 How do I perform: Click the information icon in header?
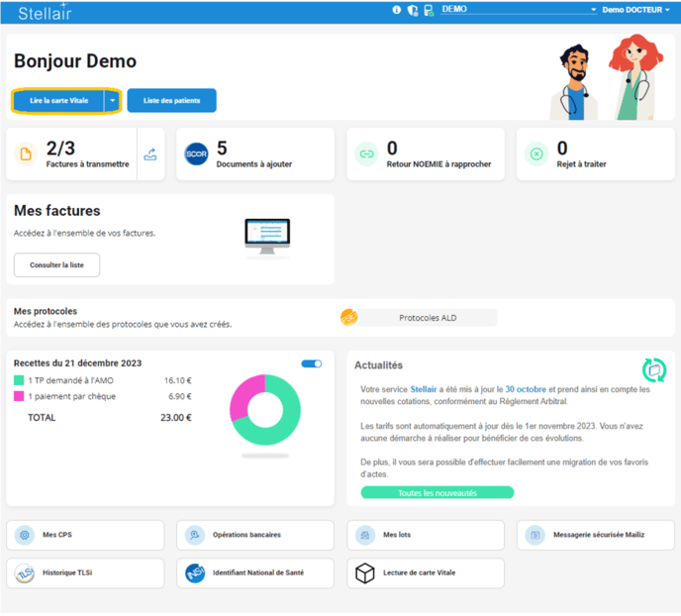point(397,10)
